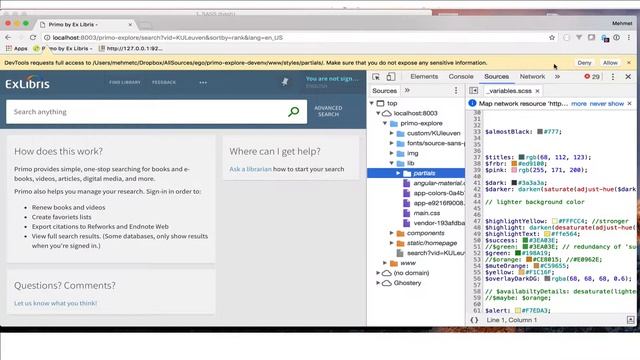Show more DevTools tabs with the chevron
Image resolution: width=640 pixels, height=360 pixels.
tap(557, 77)
